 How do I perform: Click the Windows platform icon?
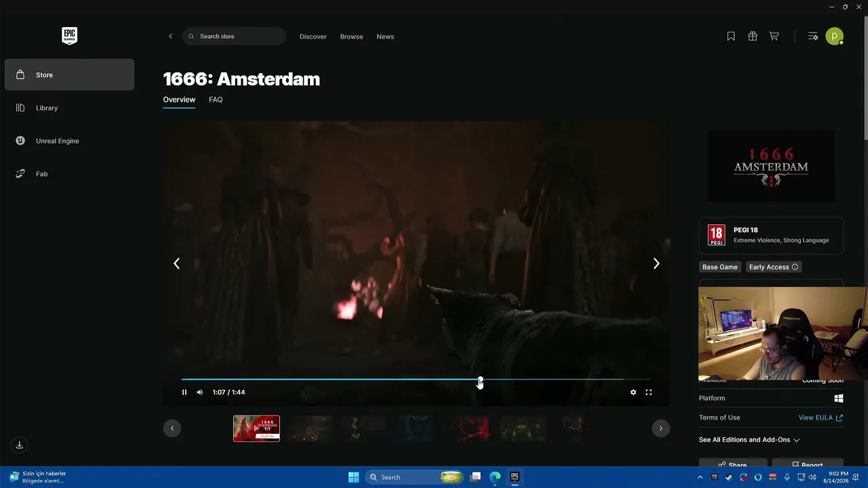[839, 399]
